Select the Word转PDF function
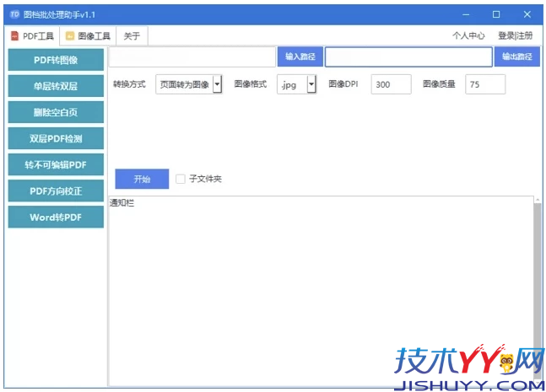 pyautogui.click(x=56, y=217)
